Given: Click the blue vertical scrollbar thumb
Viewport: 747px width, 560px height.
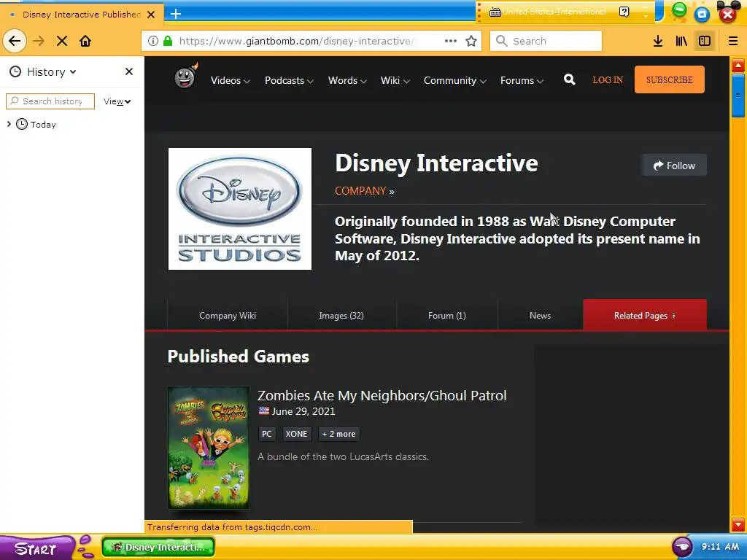Looking at the screenshot, I should point(738,96).
